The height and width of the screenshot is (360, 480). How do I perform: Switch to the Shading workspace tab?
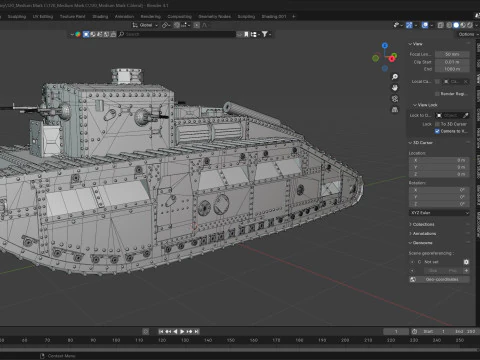pos(100,16)
